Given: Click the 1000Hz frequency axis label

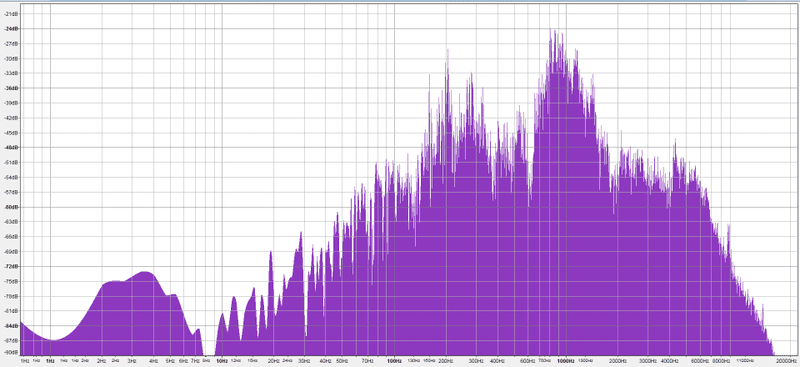Looking at the screenshot, I should tap(566, 360).
